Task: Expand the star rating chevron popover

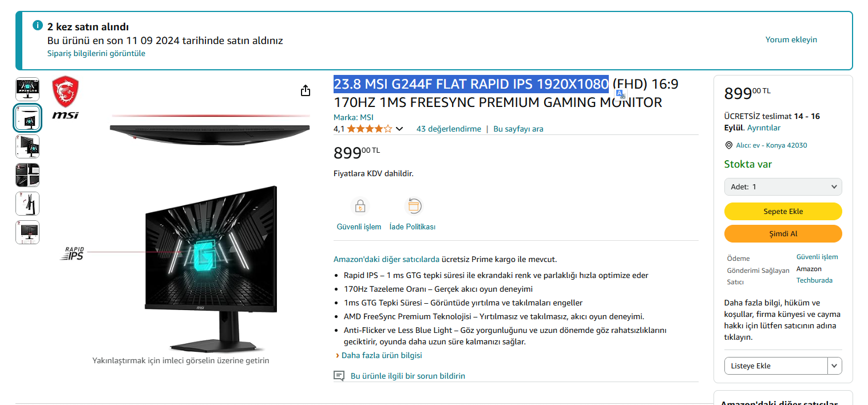Action: coord(399,129)
